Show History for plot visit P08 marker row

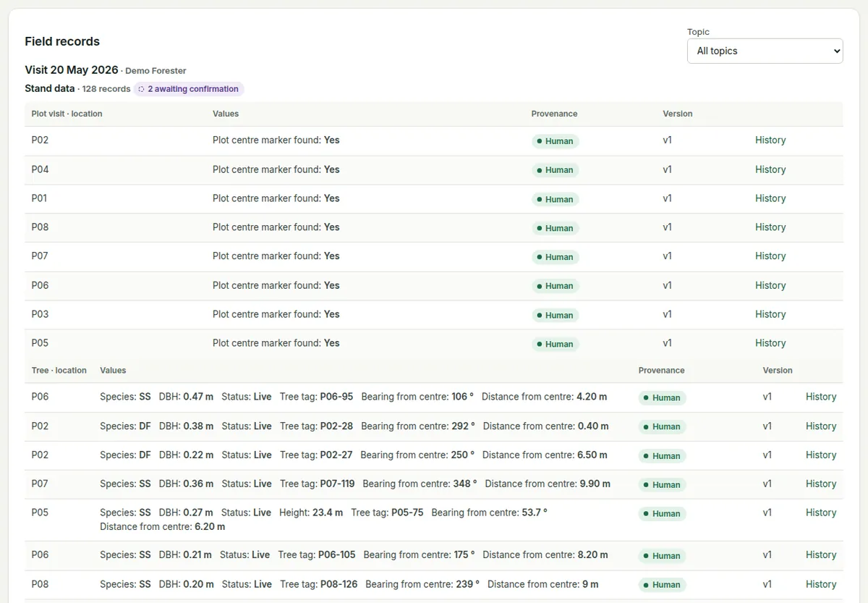pos(770,227)
